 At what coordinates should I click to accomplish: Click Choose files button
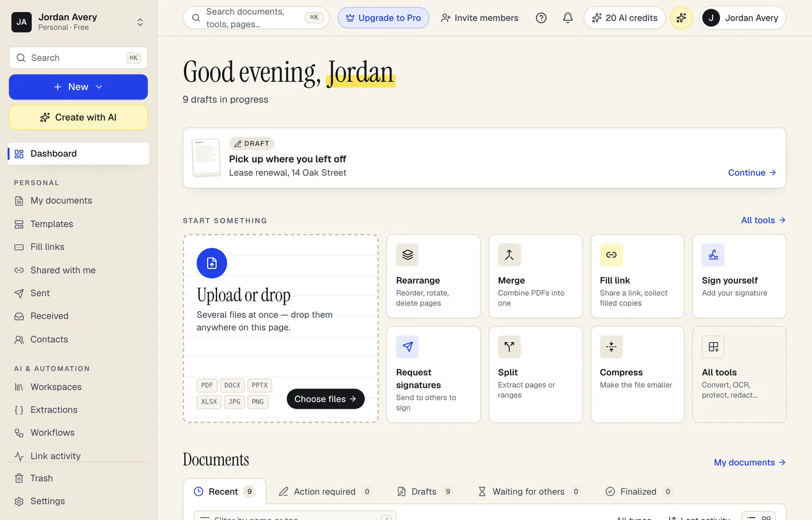[325, 399]
